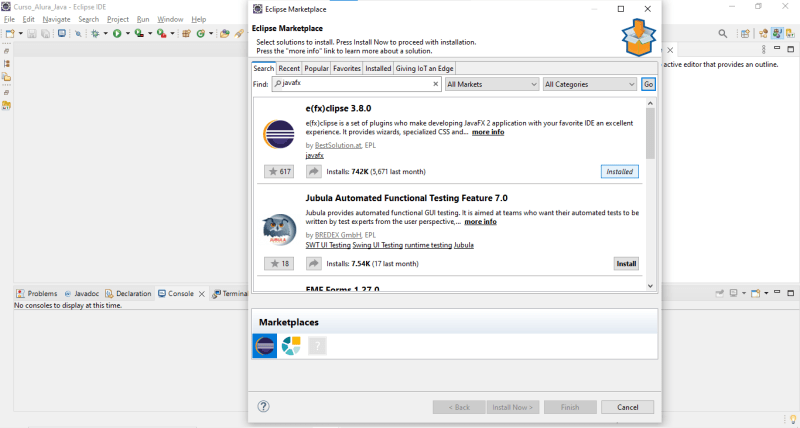
Task: Click the Display Selected Console icon
Action: (734, 293)
